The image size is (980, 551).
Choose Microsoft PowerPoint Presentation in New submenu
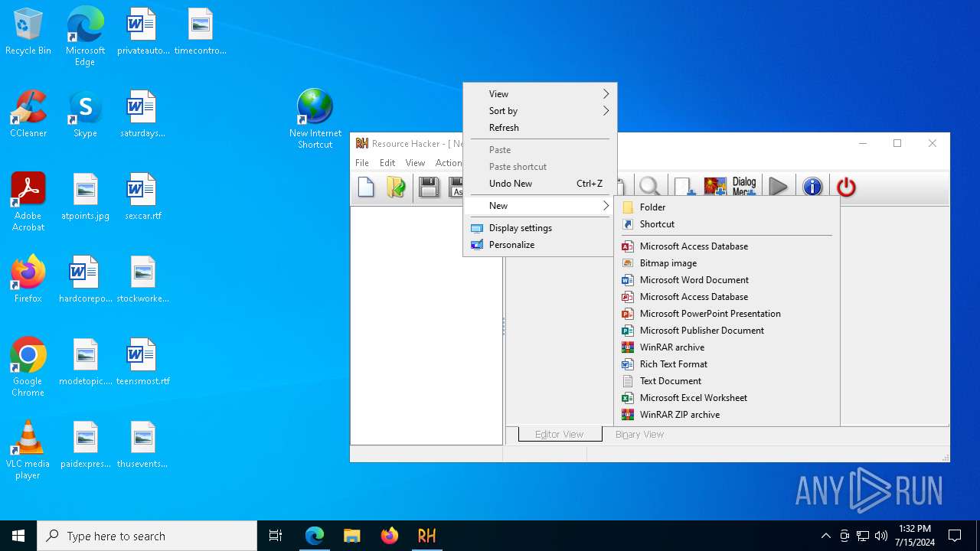(727, 314)
